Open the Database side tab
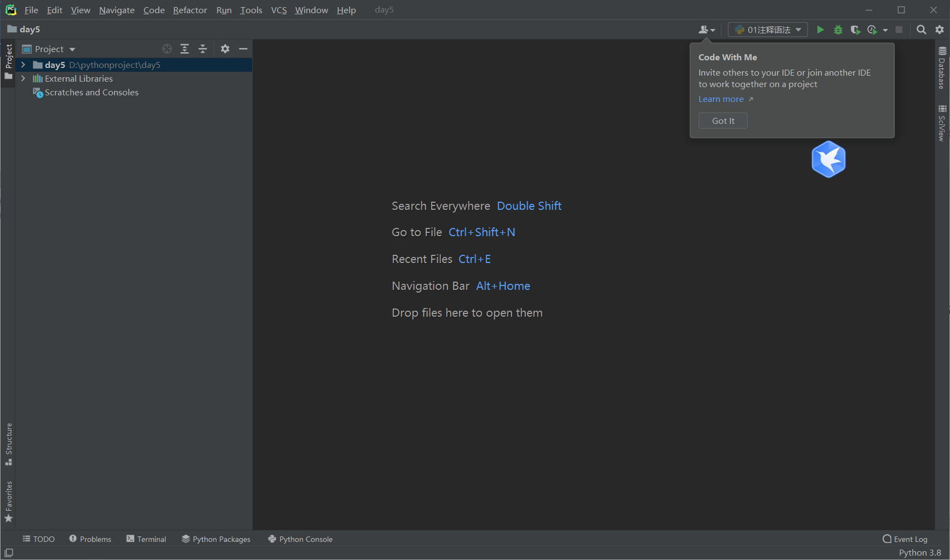 [x=942, y=68]
